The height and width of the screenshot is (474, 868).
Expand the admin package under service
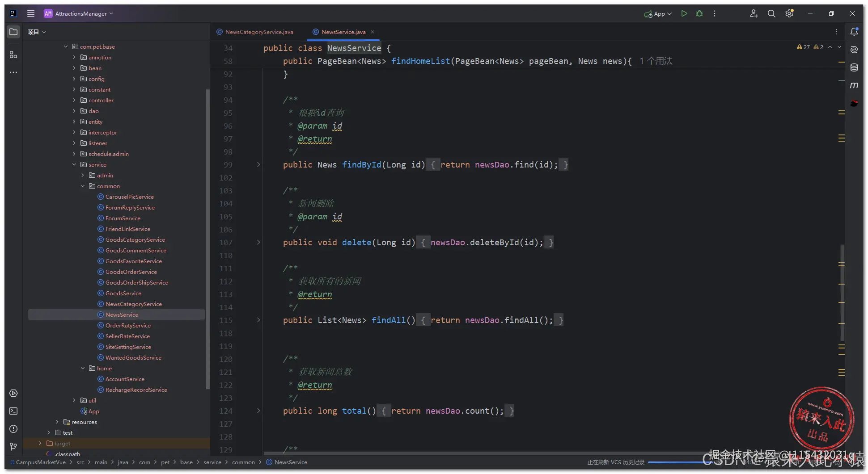(83, 175)
